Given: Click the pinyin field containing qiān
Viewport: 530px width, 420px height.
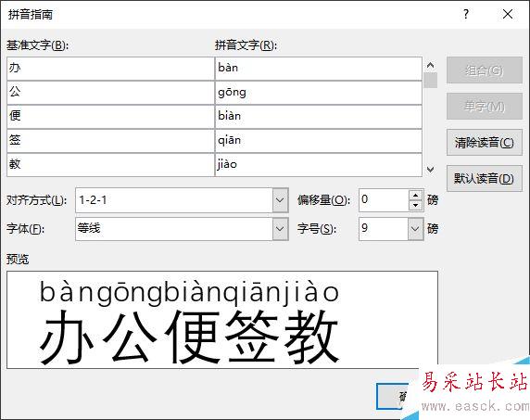Looking at the screenshot, I should pyautogui.click(x=319, y=141).
